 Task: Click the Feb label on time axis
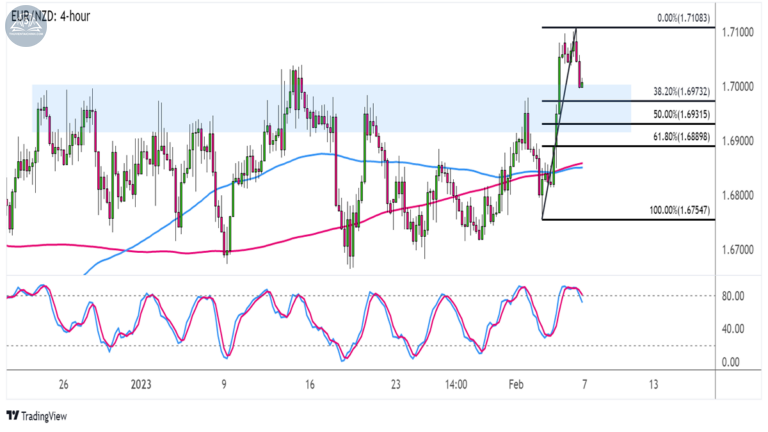tap(516, 384)
